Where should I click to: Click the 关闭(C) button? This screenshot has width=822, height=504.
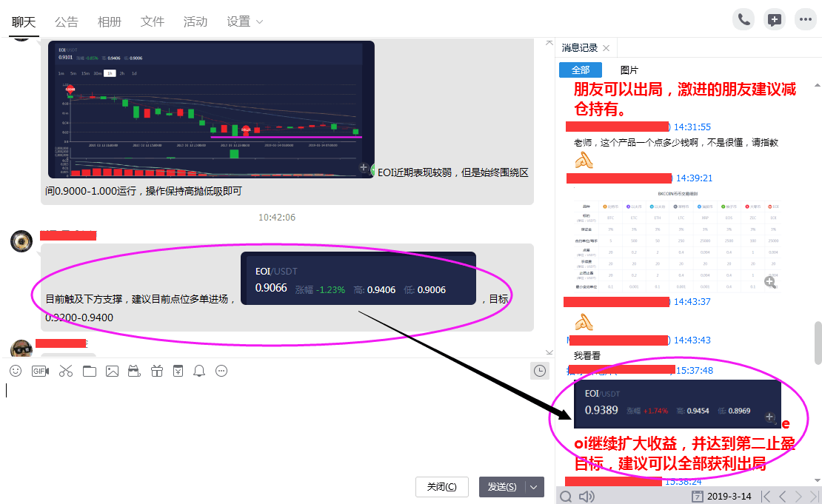(x=441, y=487)
